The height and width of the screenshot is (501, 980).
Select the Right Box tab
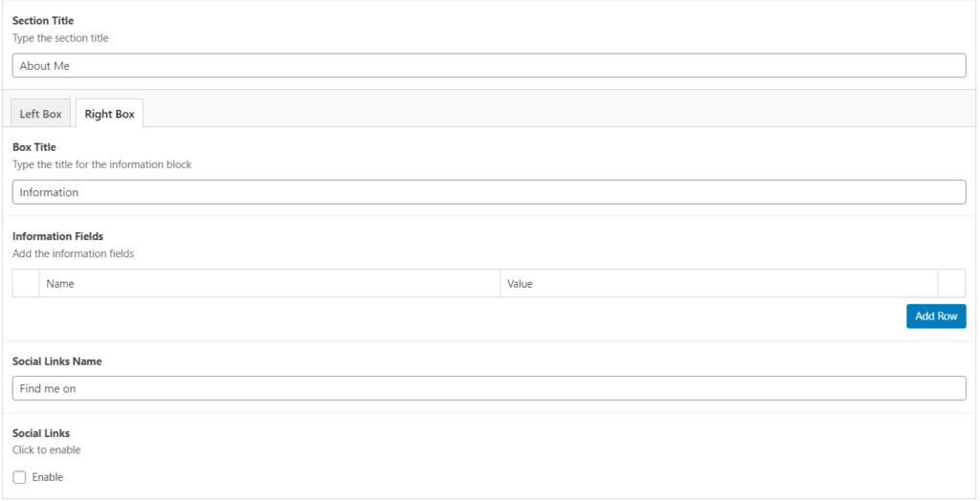(109, 114)
